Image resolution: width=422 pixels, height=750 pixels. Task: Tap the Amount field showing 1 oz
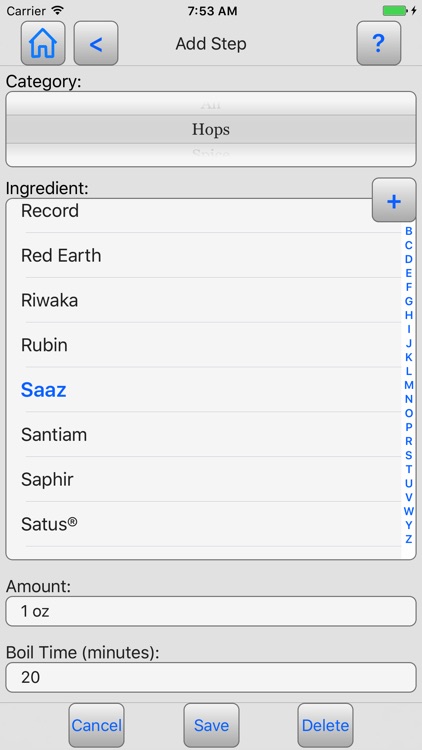click(x=211, y=611)
